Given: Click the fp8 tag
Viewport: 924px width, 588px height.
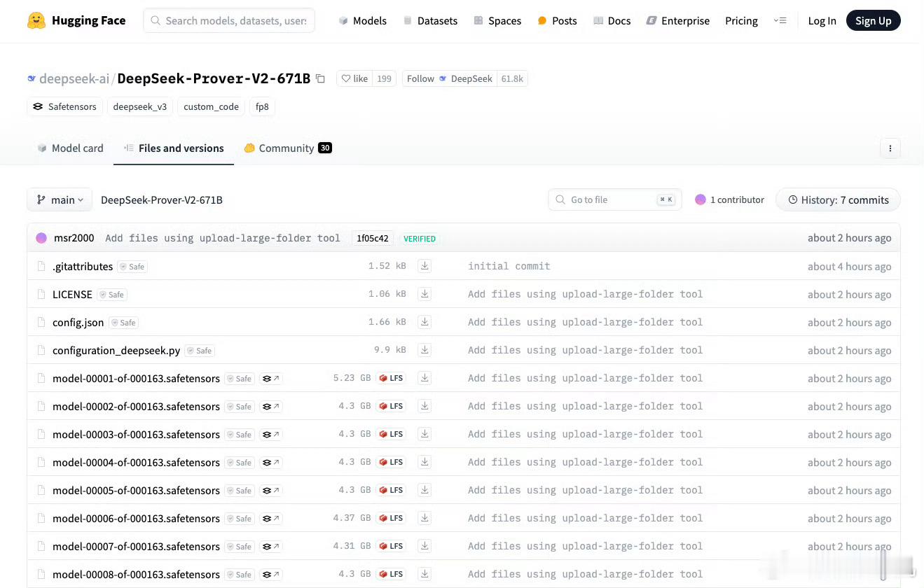Looking at the screenshot, I should (262, 106).
